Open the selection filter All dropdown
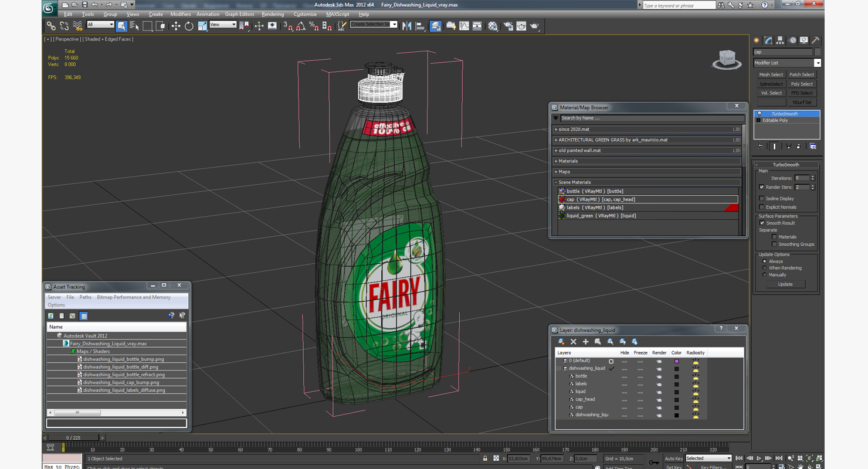 [x=100, y=25]
